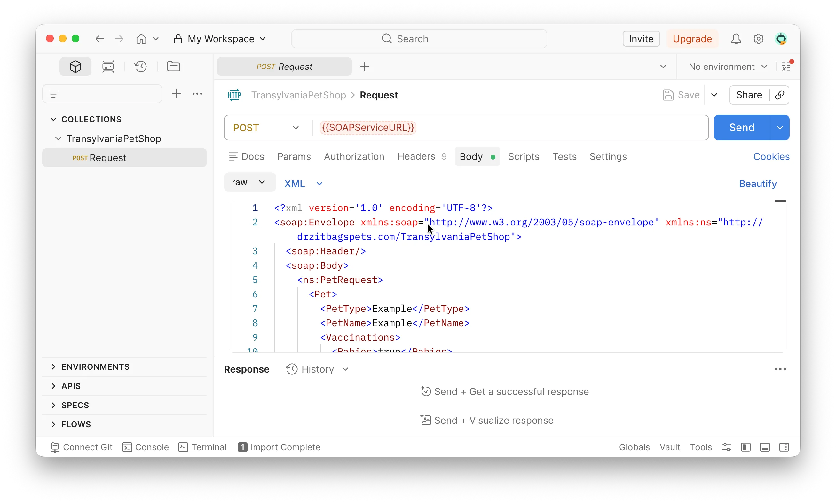Expand the FLOWS section
Viewport: 836px width, 504px height.
53,424
